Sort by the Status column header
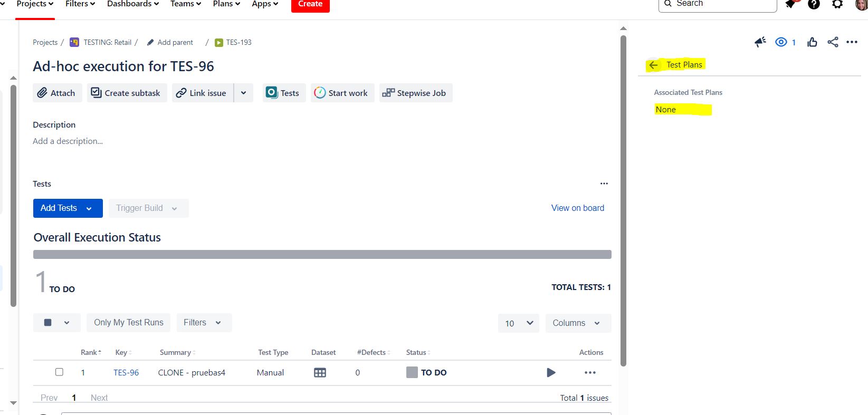This screenshot has width=868, height=415. coord(418,353)
